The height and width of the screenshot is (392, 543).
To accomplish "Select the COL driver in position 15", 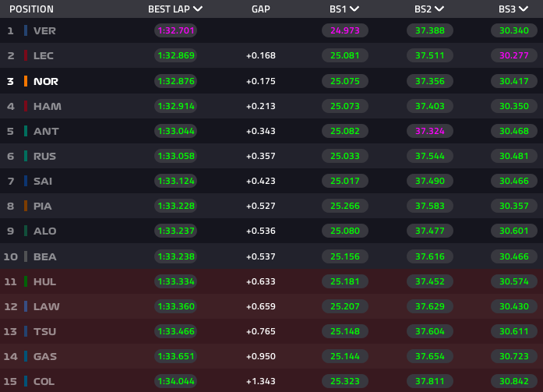I will (x=44, y=381).
